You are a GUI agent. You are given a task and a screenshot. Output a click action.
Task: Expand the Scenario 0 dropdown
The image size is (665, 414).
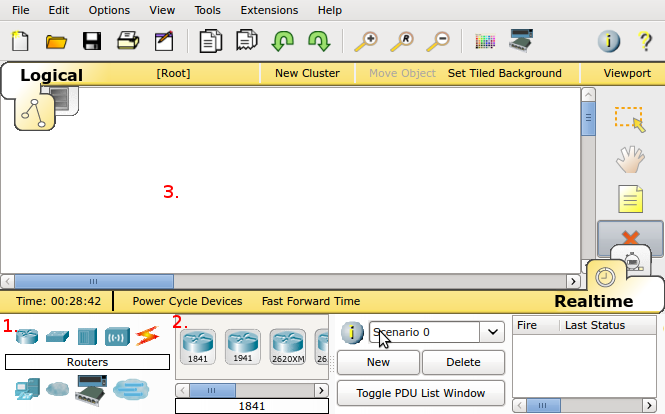(493, 332)
